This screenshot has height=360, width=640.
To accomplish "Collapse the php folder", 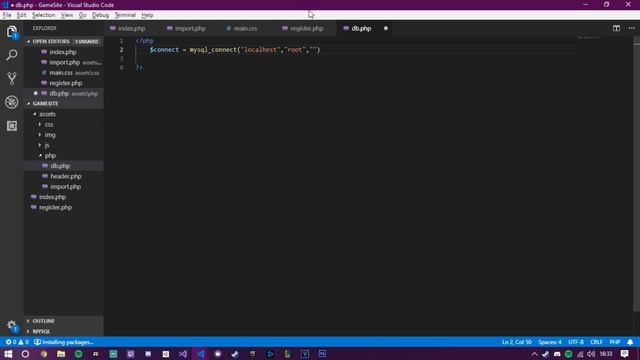I will (64, 156).
